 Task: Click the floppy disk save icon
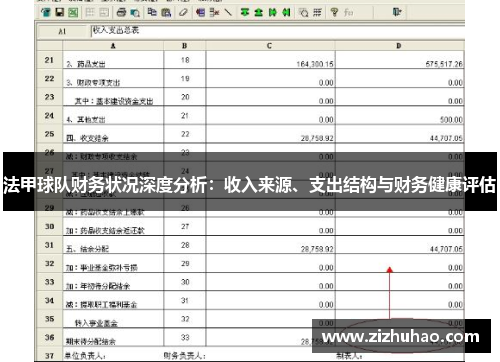tap(60, 13)
